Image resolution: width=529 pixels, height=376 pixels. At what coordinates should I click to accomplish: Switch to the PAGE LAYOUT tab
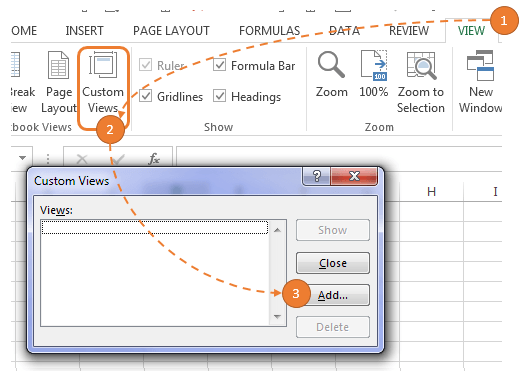[x=171, y=31]
